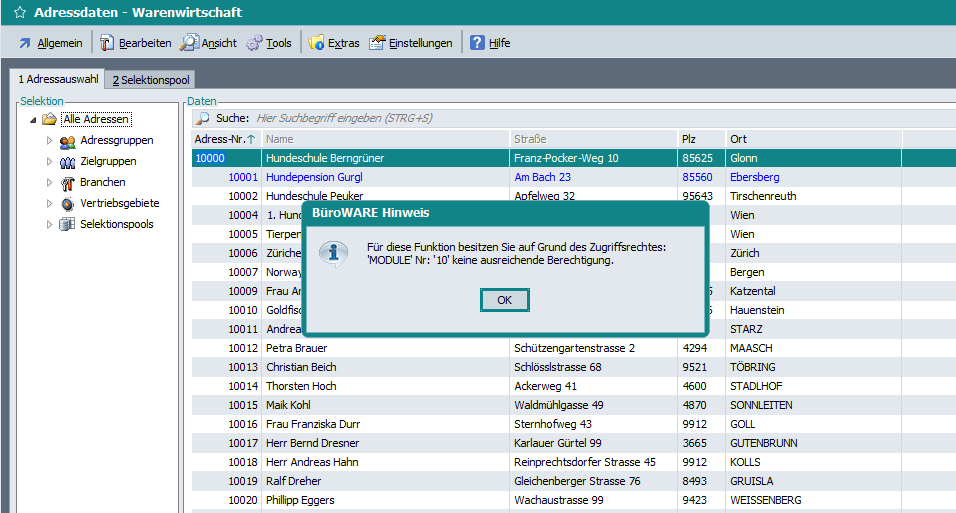Open the Extras toolbar menu
Viewport: 956px width, 513px height.
pos(334,43)
